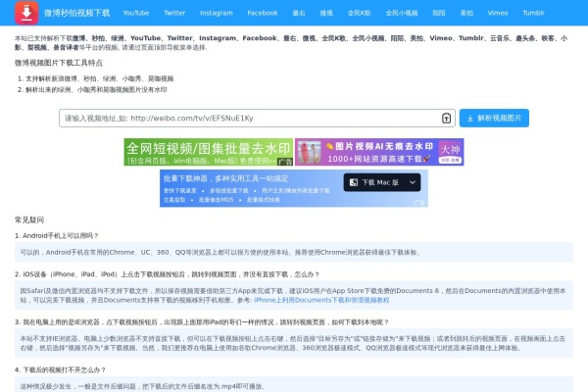The width and height of the screenshot is (588, 392).
Task: Open the 全民小视频 nav item
Action: tap(402, 13)
